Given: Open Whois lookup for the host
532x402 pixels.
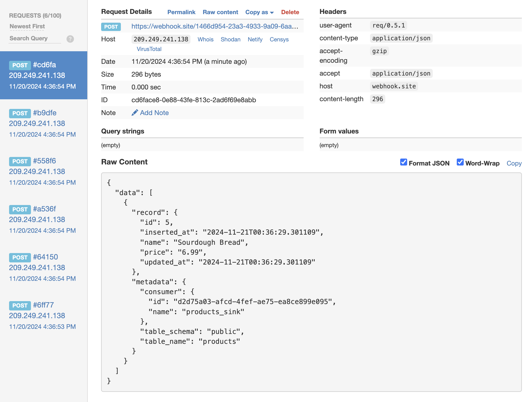Looking at the screenshot, I should [205, 39].
